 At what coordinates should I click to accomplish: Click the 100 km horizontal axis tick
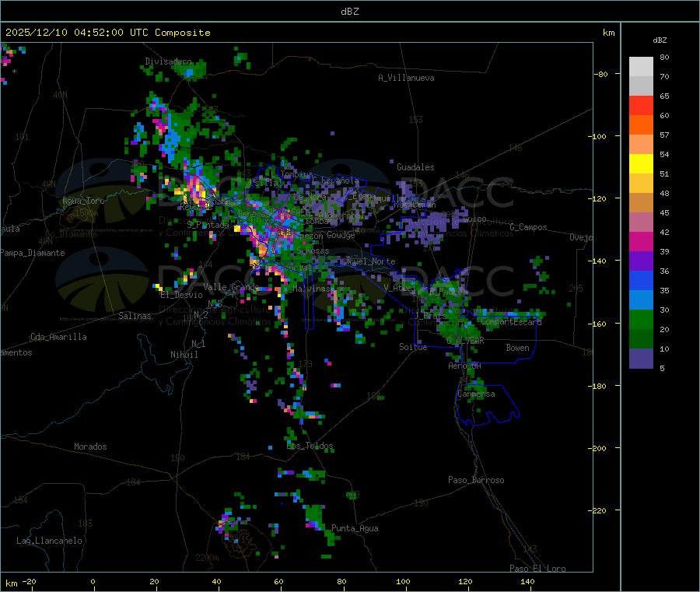403,581
